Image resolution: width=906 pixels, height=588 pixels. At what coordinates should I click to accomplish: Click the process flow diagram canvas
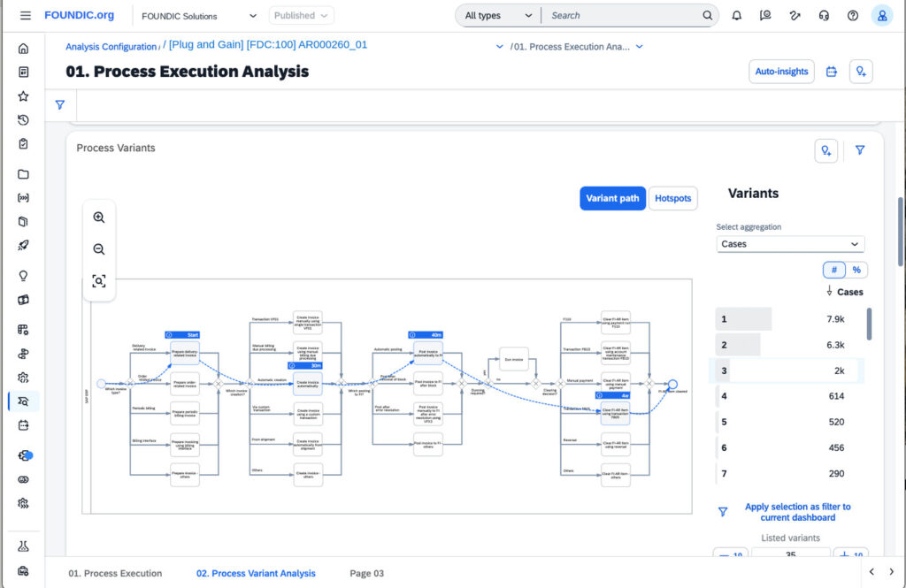388,396
